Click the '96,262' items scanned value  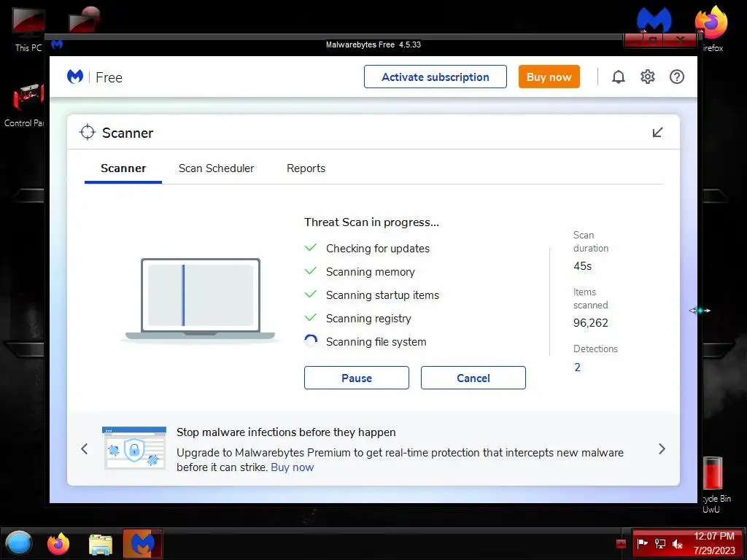click(x=591, y=323)
